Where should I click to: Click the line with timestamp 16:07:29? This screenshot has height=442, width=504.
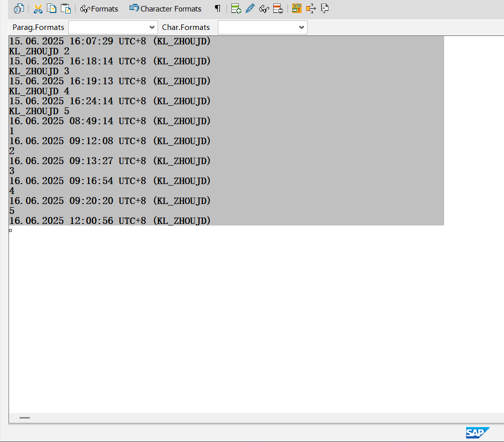[x=110, y=41]
